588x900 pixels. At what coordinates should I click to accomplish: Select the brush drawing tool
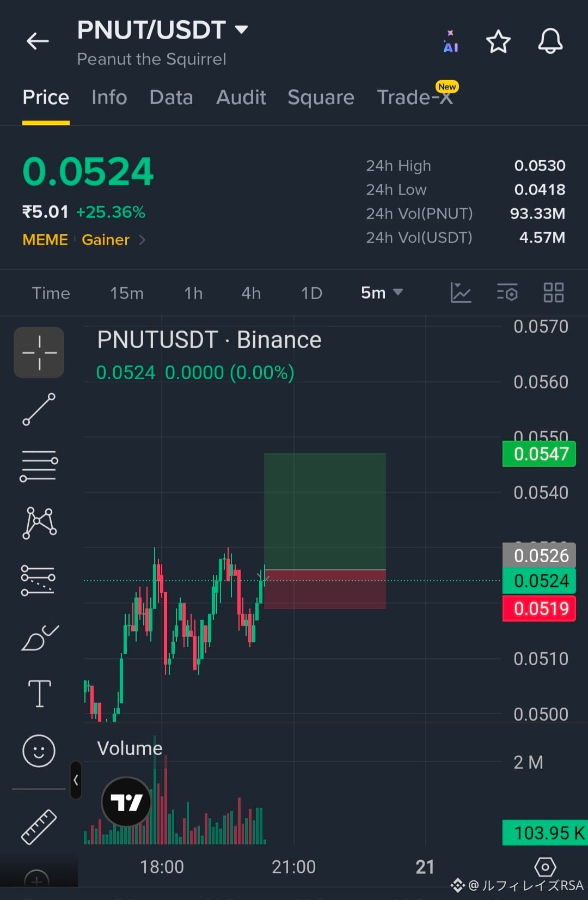(39, 637)
